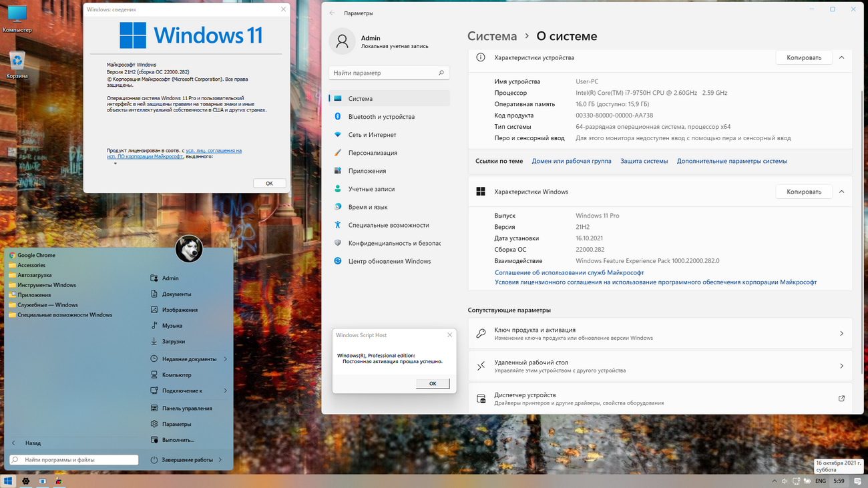Image resolution: width=868 pixels, height=488 pixels.
Task: Click OK in Windows: сведения dialog
Action: (x=270, y=183)
